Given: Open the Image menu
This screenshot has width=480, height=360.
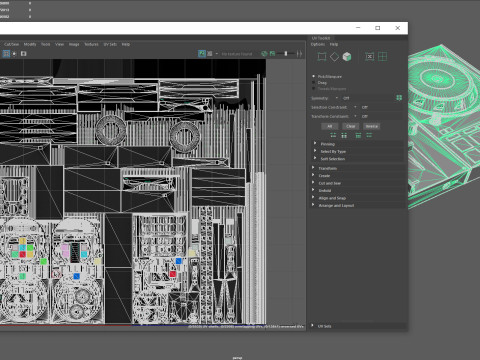Looking at the screenshot, I should 74,44.
